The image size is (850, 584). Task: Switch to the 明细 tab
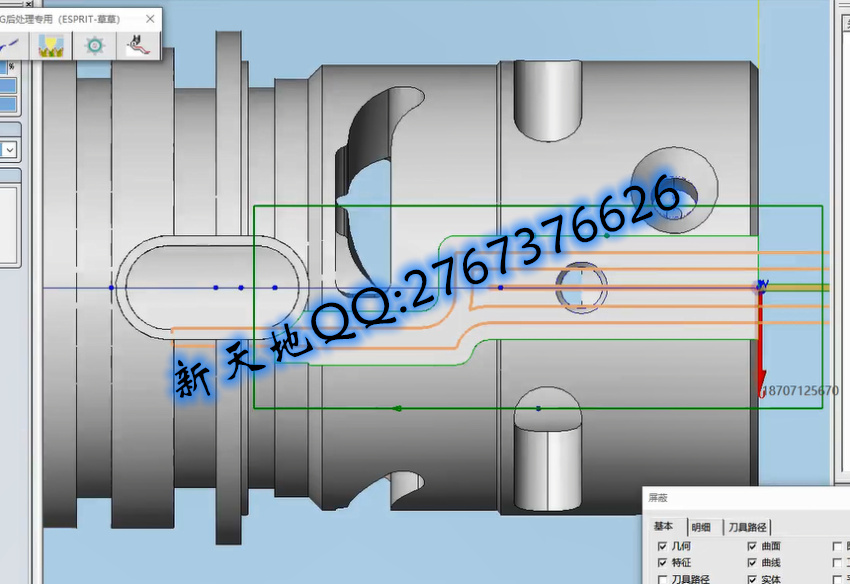tap(701, 527)
